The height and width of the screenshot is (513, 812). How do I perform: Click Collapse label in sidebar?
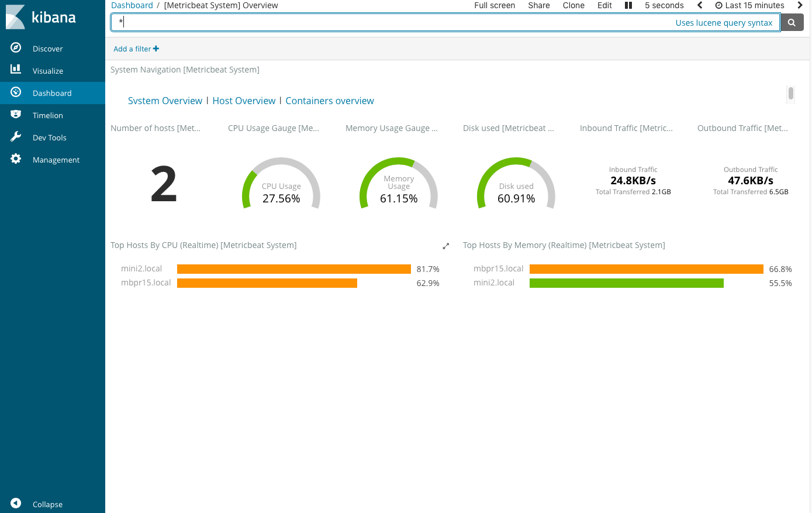47,504
